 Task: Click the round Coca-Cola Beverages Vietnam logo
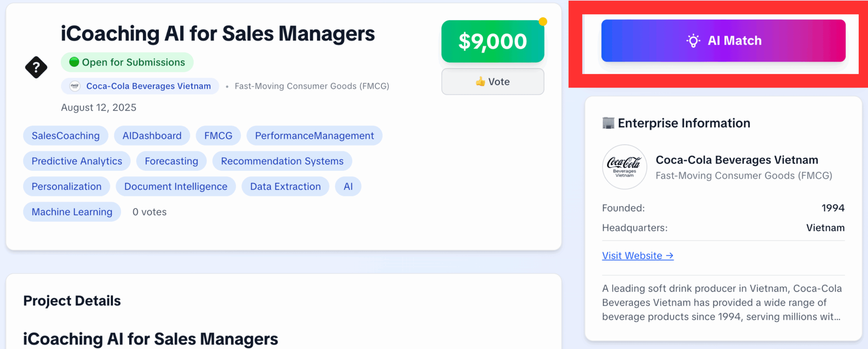(x=624, y=167)
